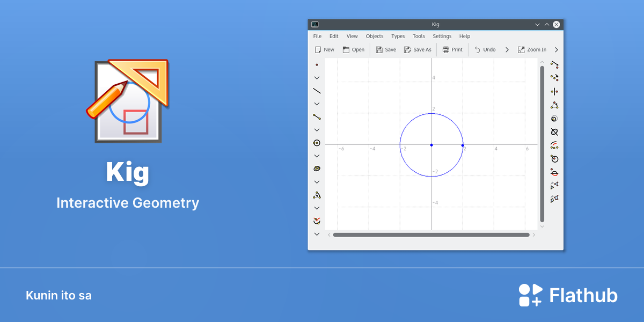Expand the chevron below the point tool
This screenshot has width=644, height=322.
pyautogui.click(x=317, y=78)
